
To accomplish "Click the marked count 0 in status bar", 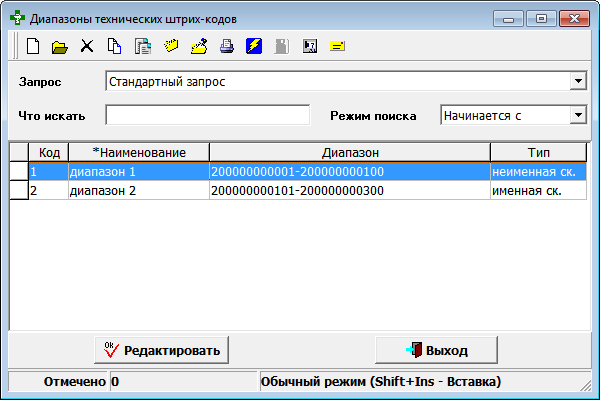I will click(x=115, y=381).
